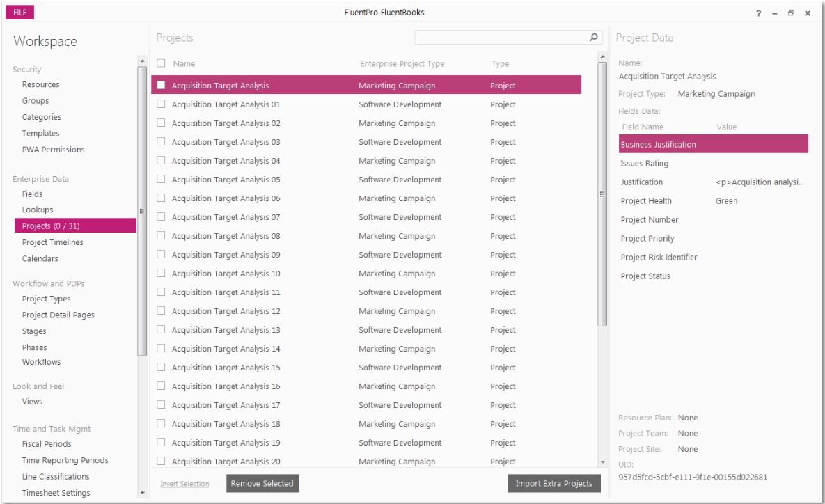Check Acquisition Target Analysis 20 checkbox
This screenshot has height=504, width=825.
[161, 461]
